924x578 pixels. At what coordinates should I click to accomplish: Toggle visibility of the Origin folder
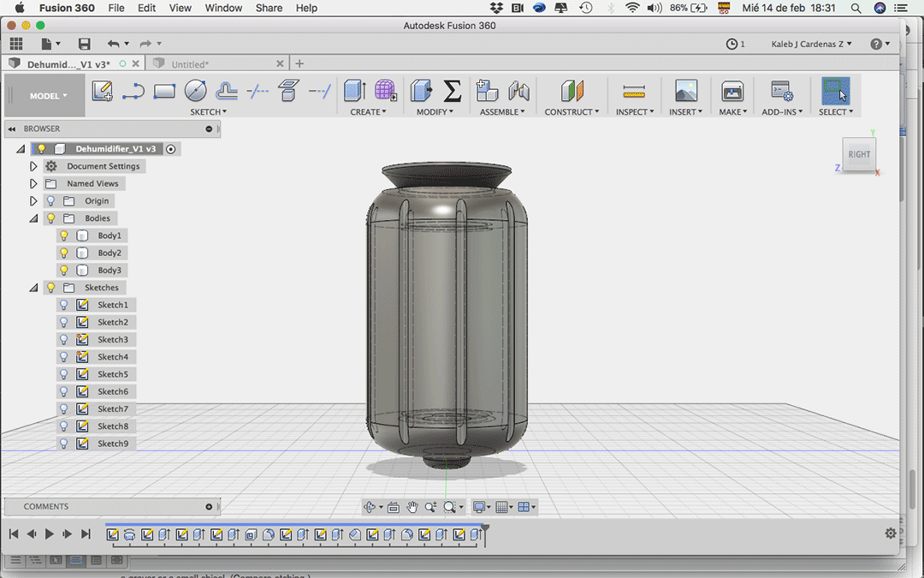click(x=50, y=200)
